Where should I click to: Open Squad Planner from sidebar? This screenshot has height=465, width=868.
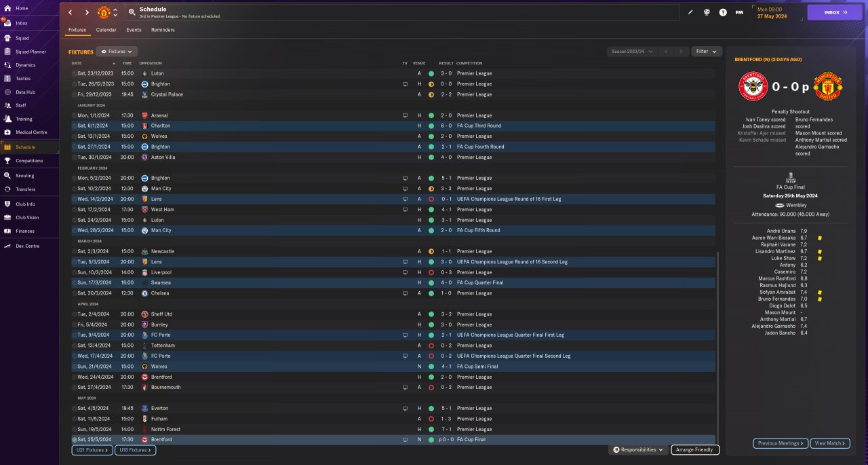point(29,52)
